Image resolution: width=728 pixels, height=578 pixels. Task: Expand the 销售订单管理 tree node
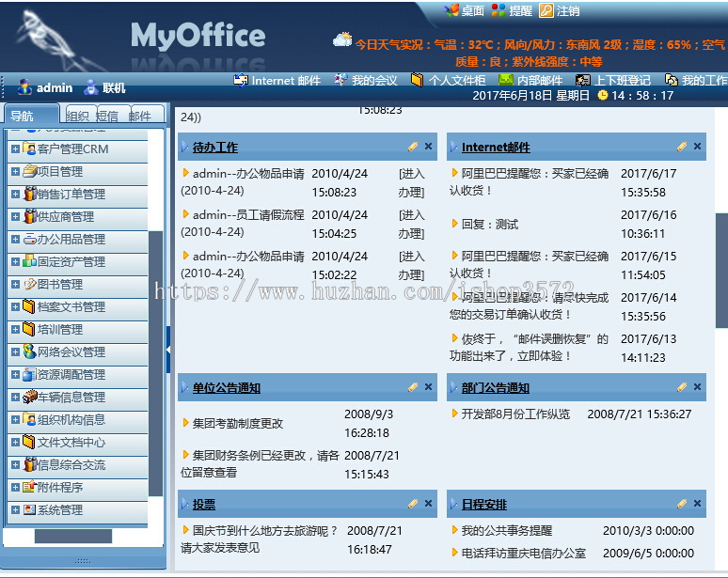pos(15,194)
